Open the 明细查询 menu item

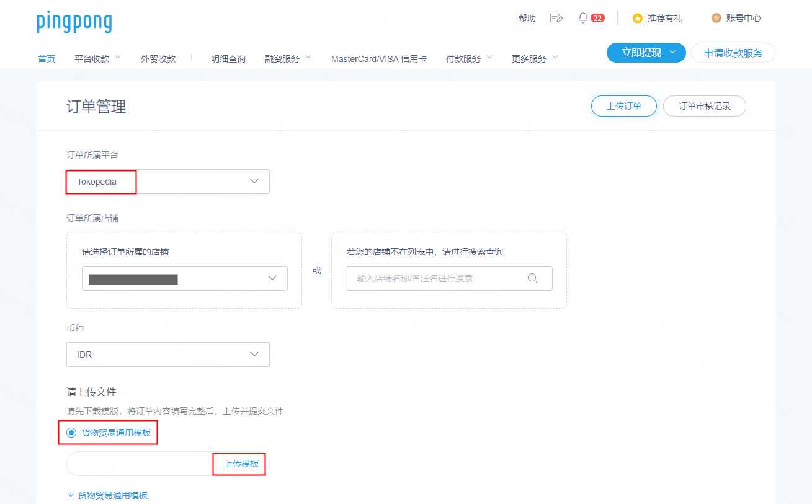tap(228, 59)
